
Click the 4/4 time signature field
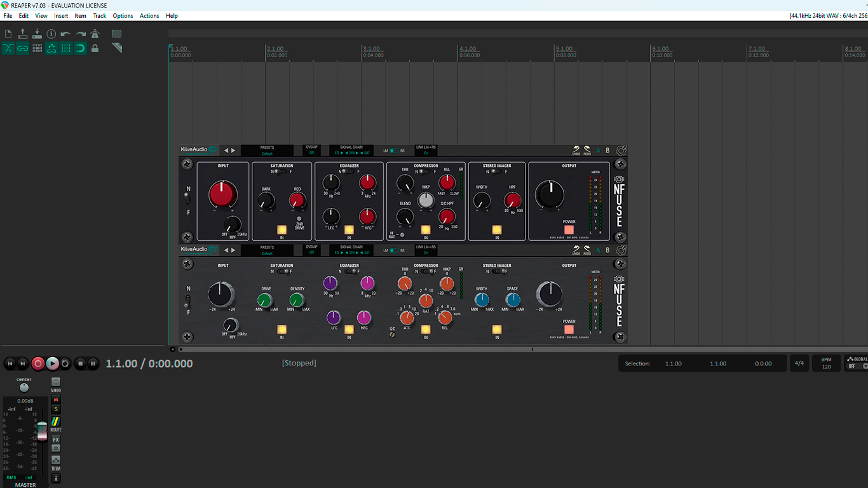point(799,363)
